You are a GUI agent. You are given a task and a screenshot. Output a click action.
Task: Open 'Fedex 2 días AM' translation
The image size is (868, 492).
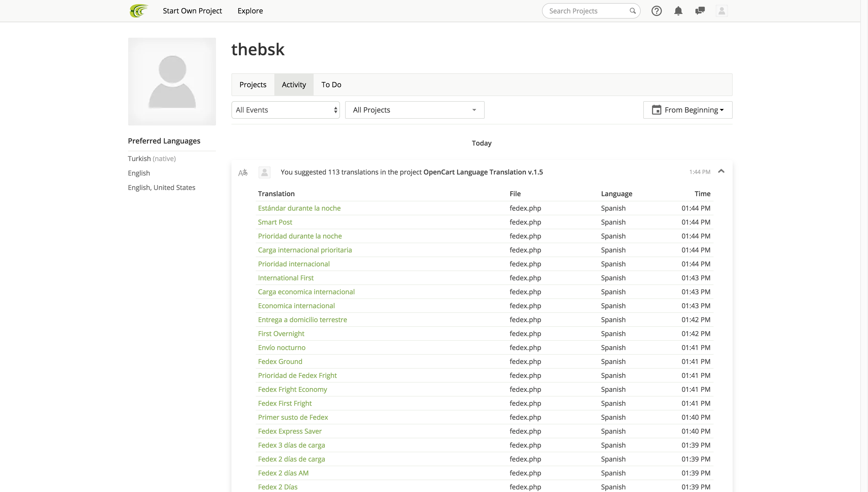tap(283, 473)
